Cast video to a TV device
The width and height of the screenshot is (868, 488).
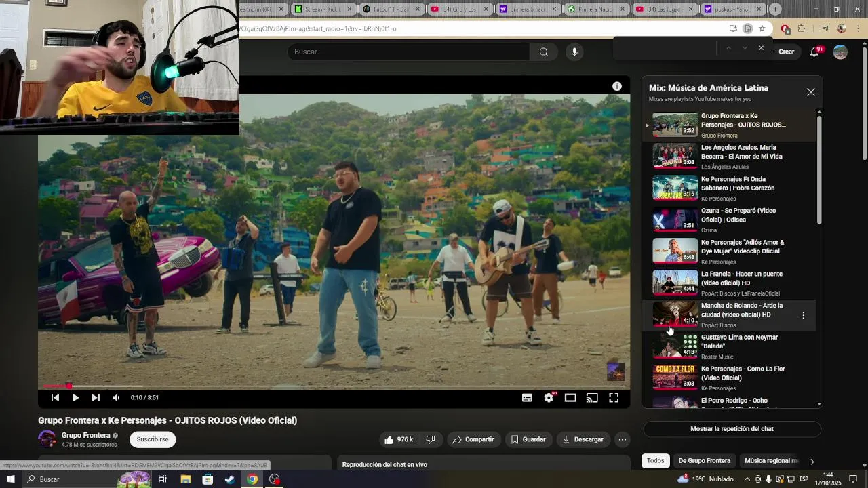[592, 398]
